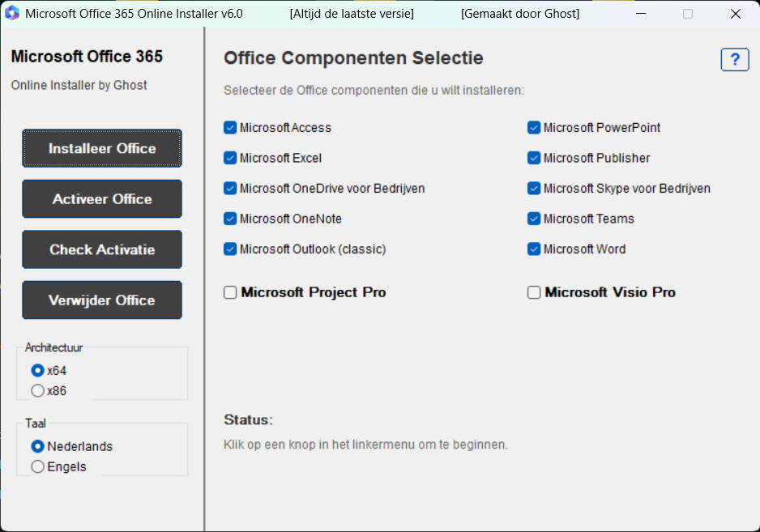Click the status message 'Klik op een knop...'

365,445
